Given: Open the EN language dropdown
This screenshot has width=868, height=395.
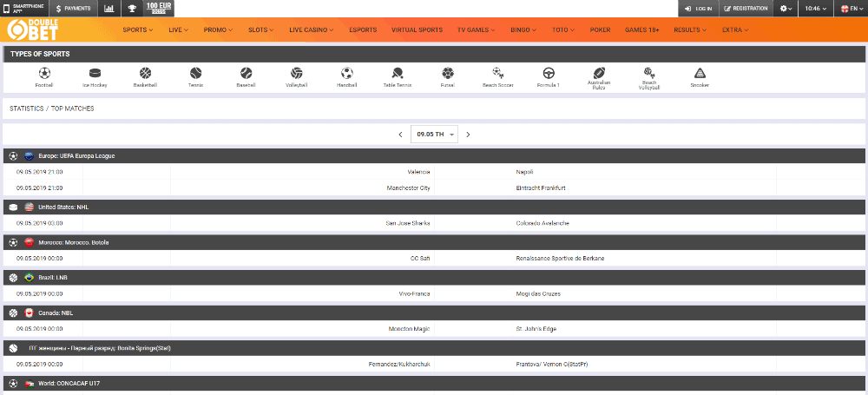Looking at the screenshot, I should point(851,9).
